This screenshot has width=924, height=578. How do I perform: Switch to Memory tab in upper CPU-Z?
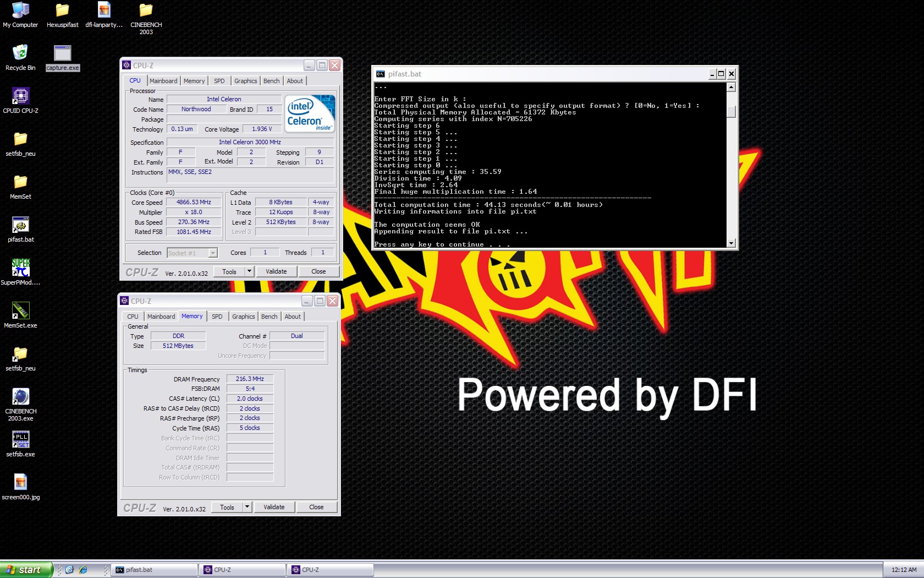194,81
